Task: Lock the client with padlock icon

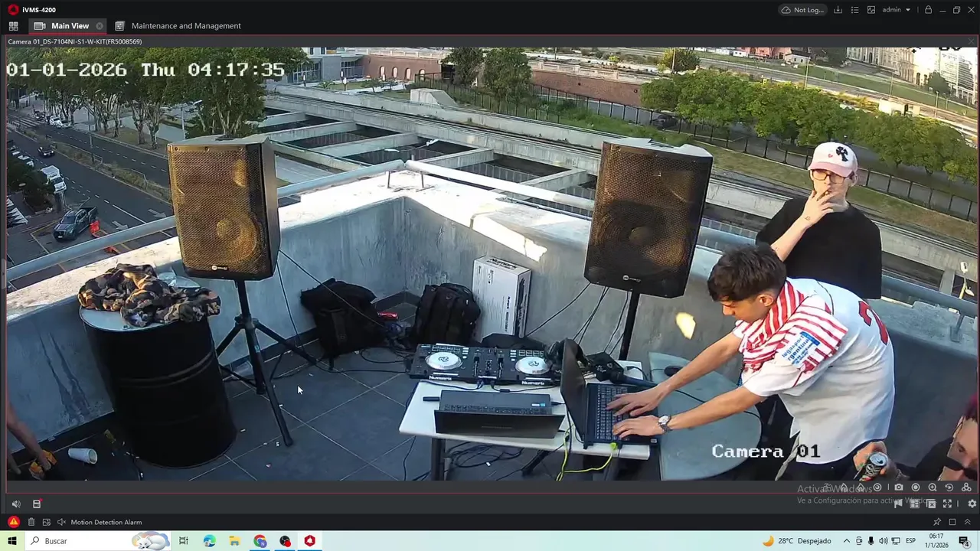Action: pos(928,10)
